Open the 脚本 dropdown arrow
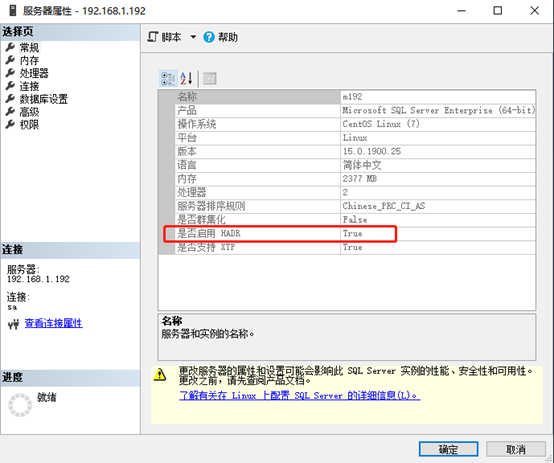 [x=193, y=37]
